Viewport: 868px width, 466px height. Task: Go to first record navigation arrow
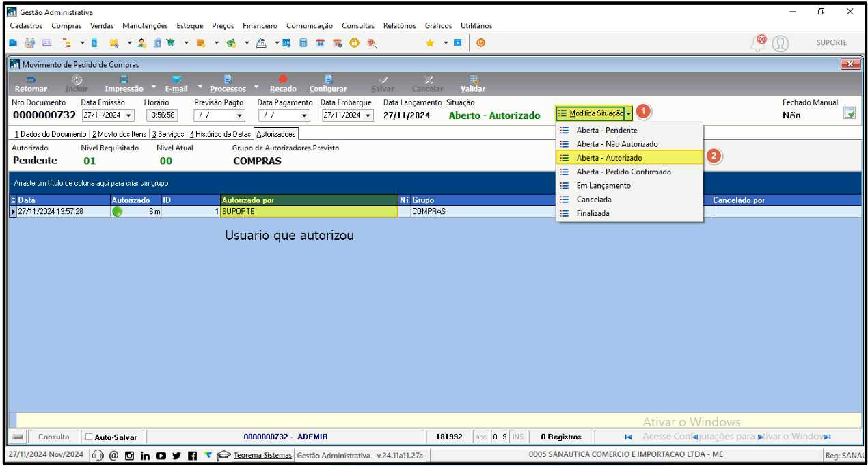pos(629,437)
